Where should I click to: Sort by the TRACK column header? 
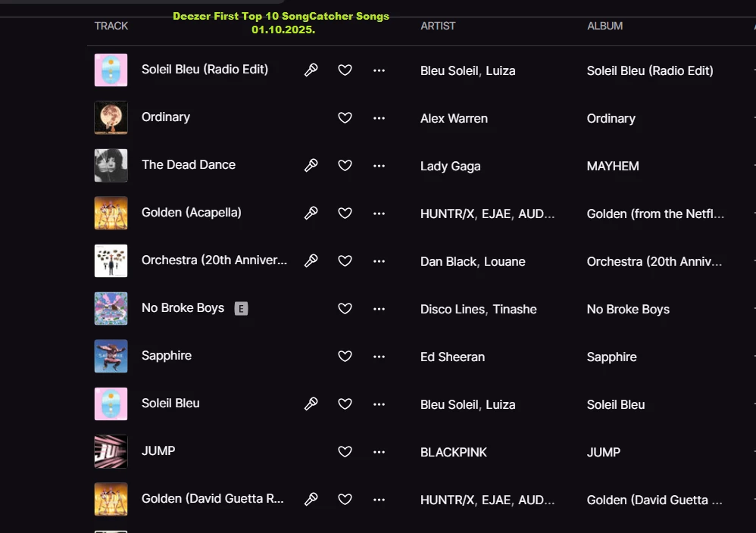(111, 26)
